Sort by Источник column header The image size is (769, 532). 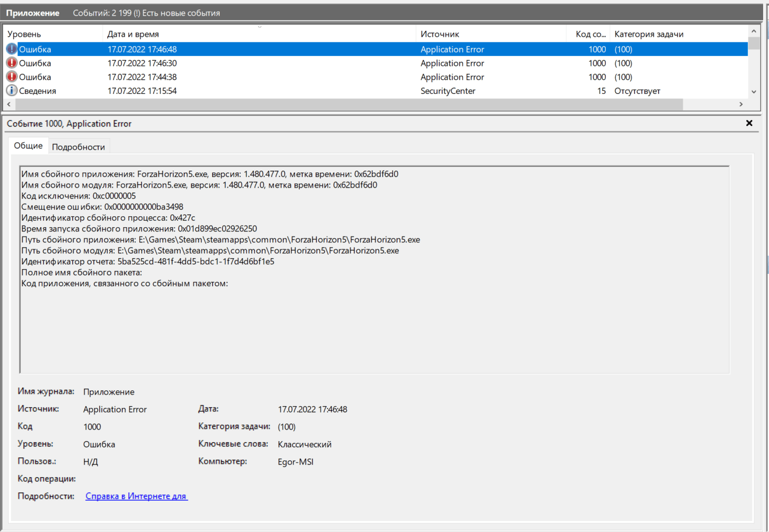[x=491, y=34]
